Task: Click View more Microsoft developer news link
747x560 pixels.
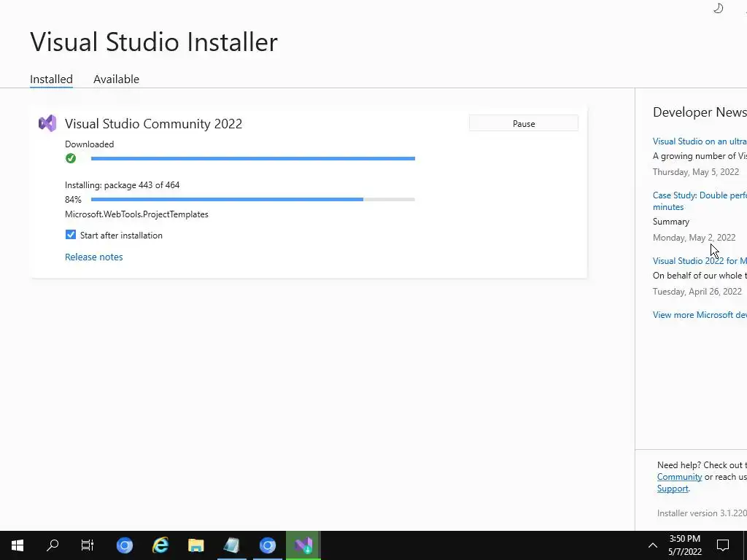Action: [700, 315]
